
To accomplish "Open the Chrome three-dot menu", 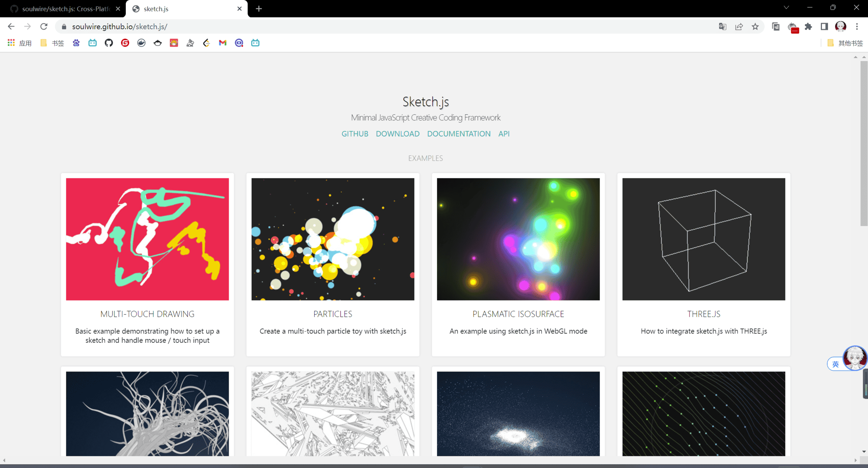I will [857, 26].
